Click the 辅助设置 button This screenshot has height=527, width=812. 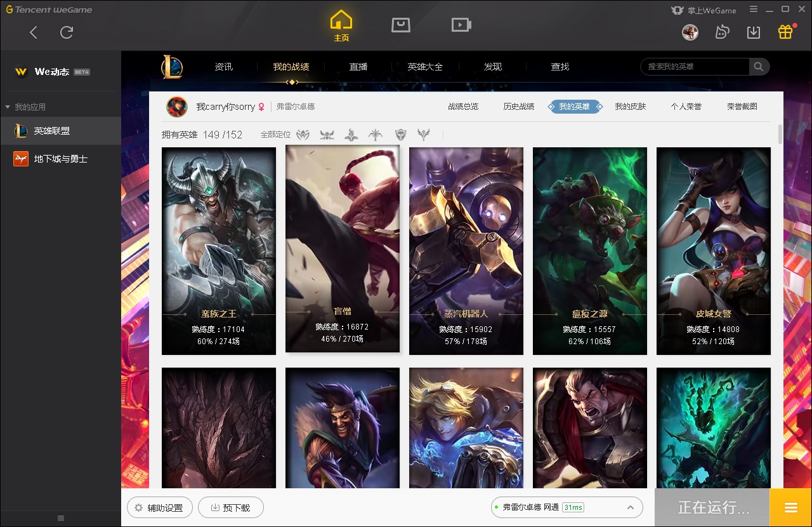click(159, 507)
